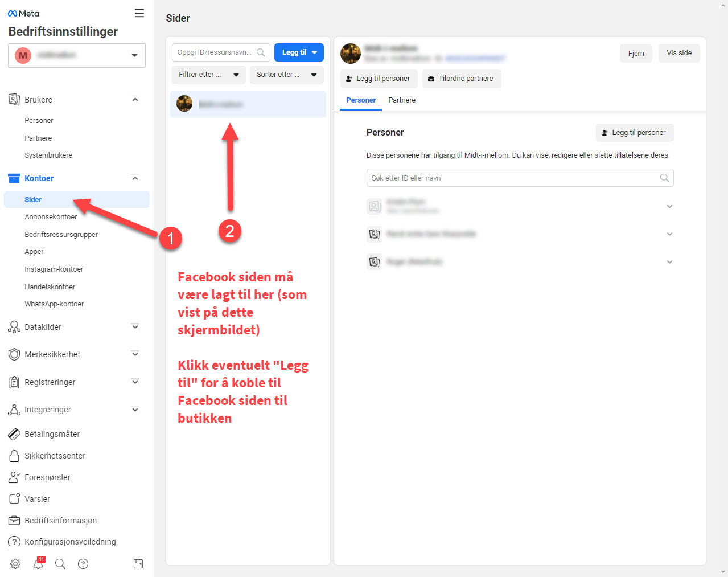This screenshot has height=577, width=728.
Task: Click the Registreringer clipboard icon
Action: pyautogui.click(x=14, y=382)
